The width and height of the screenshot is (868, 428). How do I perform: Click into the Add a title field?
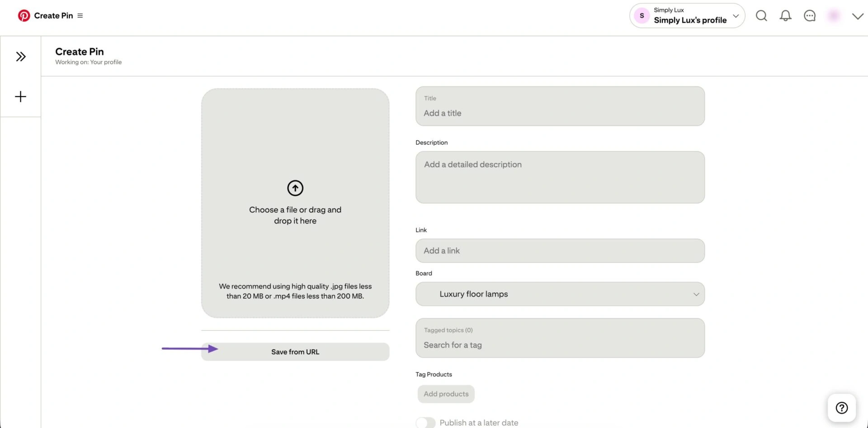560,113
